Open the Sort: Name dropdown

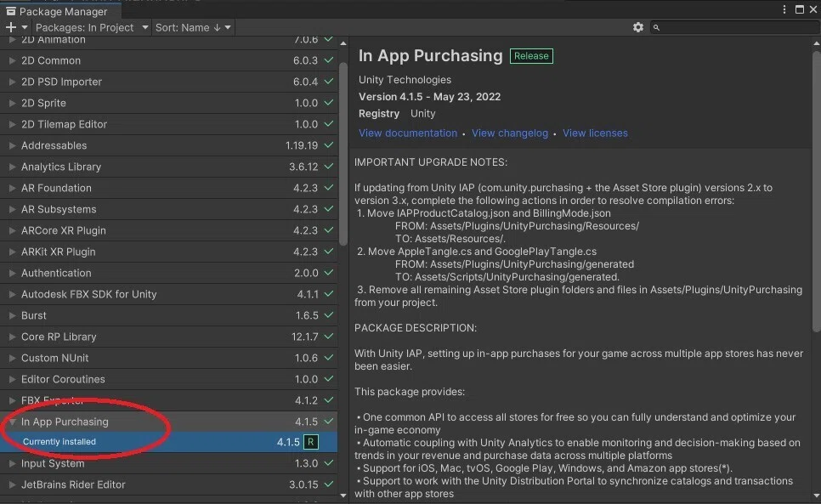click(x=193, y=27)
